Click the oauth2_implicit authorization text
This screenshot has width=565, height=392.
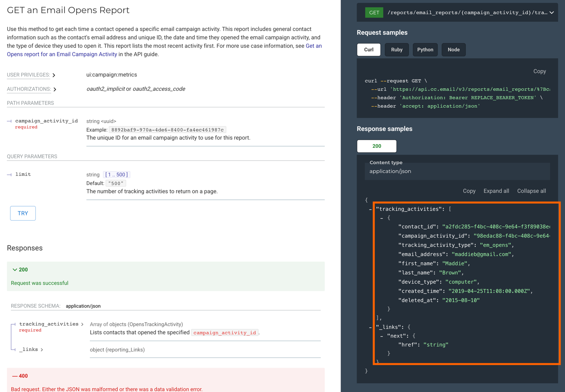pos(106,89)
